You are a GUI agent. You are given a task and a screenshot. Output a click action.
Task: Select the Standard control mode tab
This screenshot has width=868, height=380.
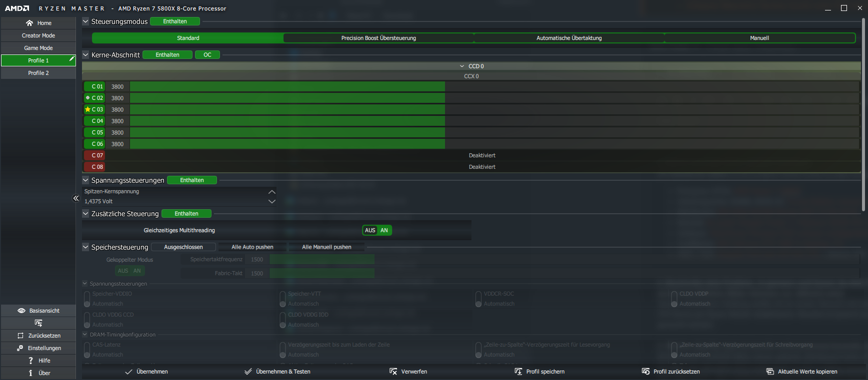188,38
